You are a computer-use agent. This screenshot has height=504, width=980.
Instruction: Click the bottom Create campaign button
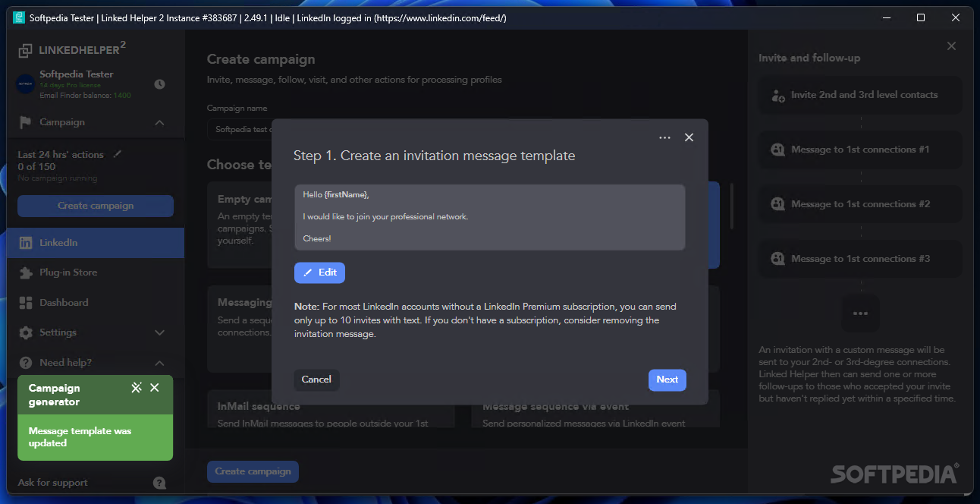(x=253, y=471)
